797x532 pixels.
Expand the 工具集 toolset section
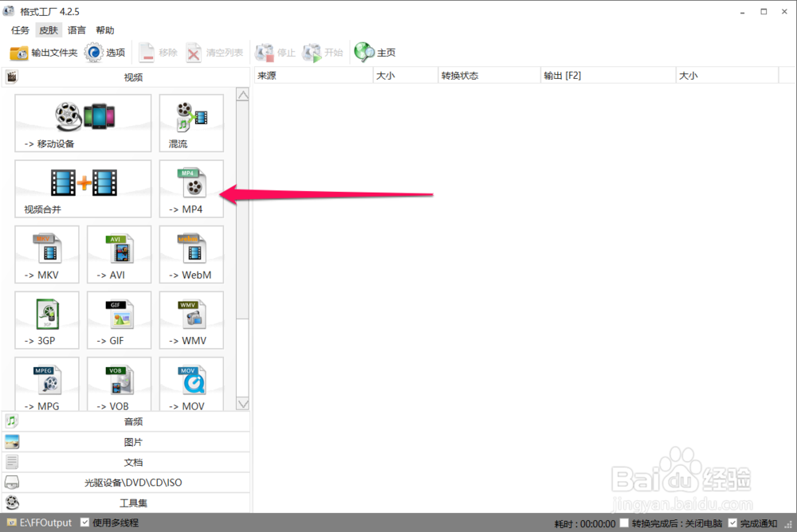[126, 503]
